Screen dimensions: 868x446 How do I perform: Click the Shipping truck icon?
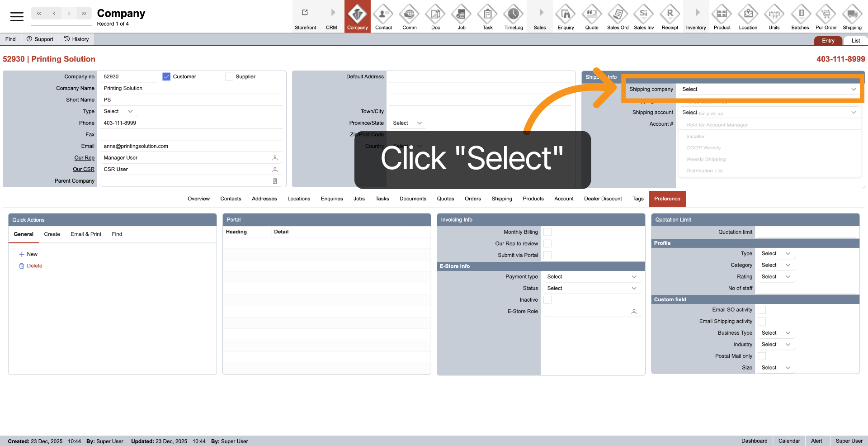pyautogui.click(x=852, y=14)
